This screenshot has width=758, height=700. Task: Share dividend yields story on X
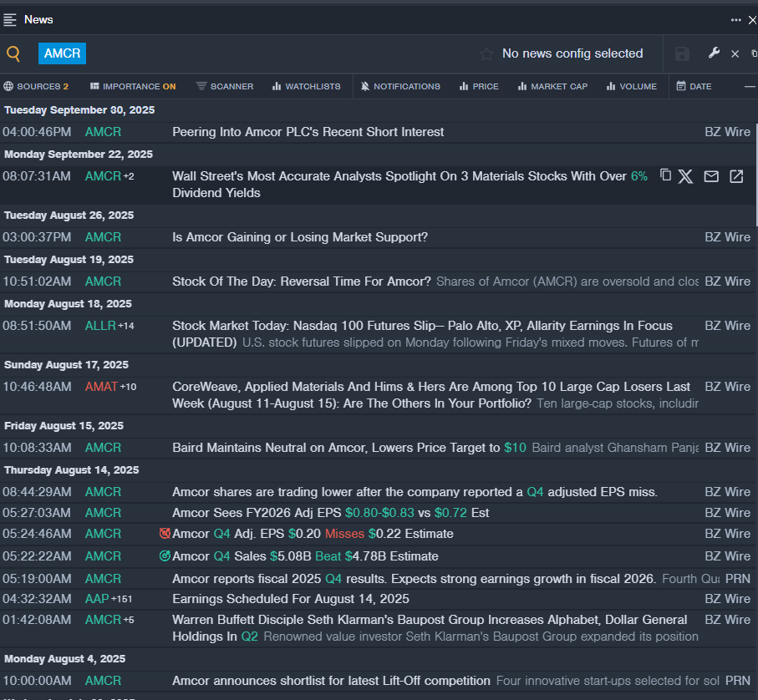686,176
